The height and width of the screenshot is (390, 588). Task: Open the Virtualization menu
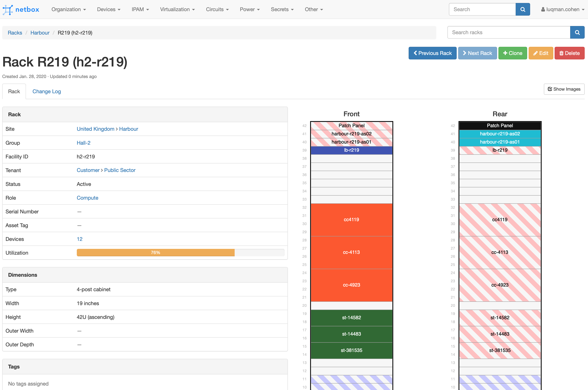coord(177,9)
